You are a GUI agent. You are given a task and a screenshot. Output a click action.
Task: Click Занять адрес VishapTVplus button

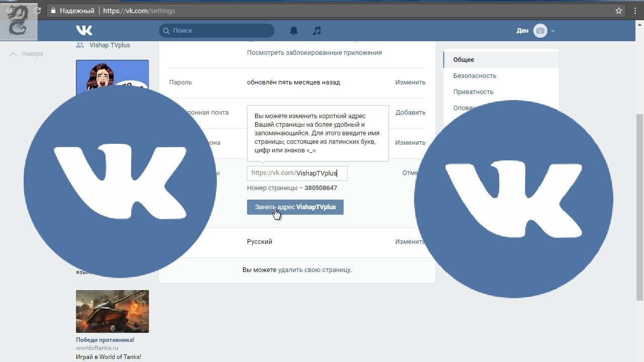[x=295, y=207]
